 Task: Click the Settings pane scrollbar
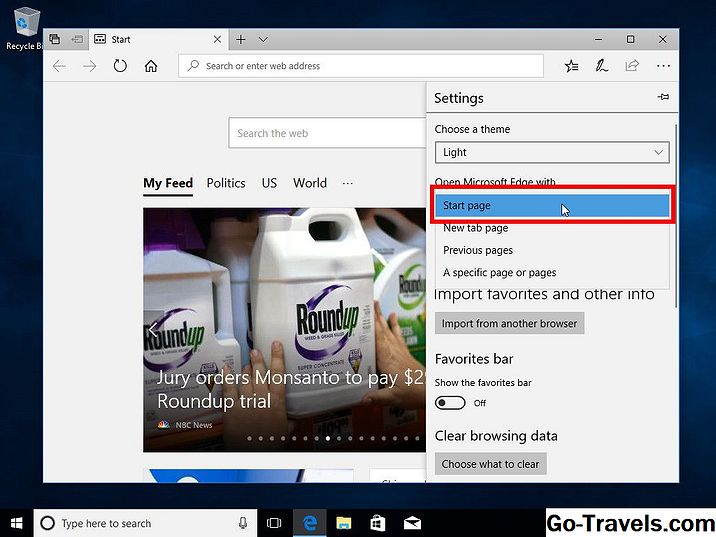click(676, 215)
